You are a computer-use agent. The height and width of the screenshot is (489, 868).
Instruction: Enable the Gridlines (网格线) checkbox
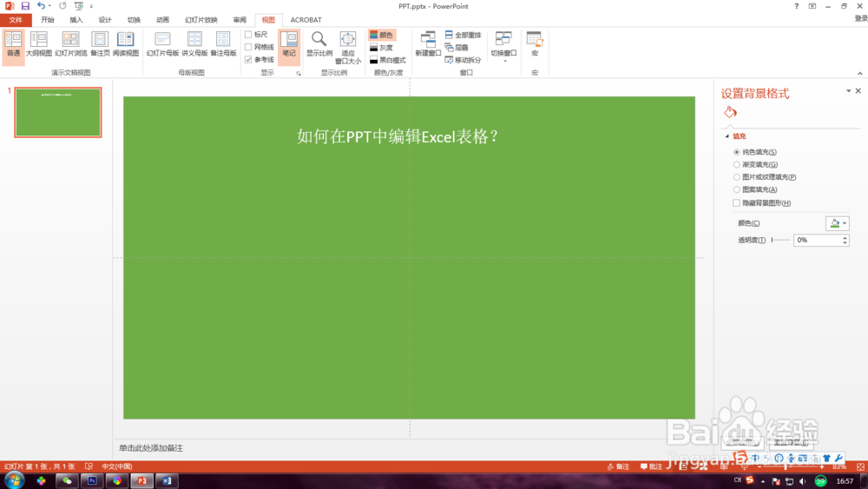tap(248, 47)
